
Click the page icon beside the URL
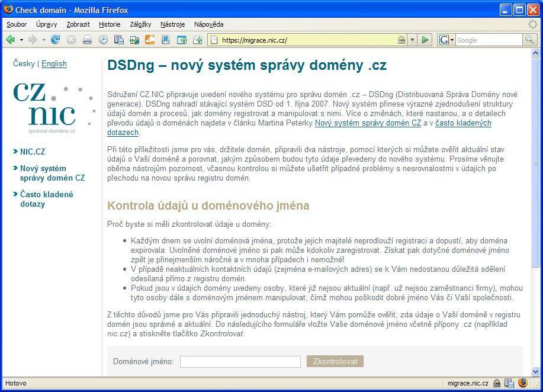tap(214, 40)
